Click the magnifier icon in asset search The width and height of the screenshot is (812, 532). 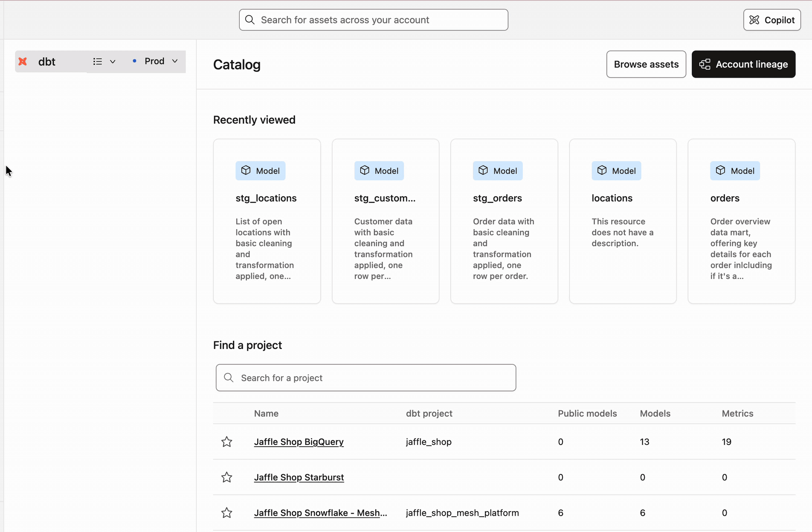(250, 20)
